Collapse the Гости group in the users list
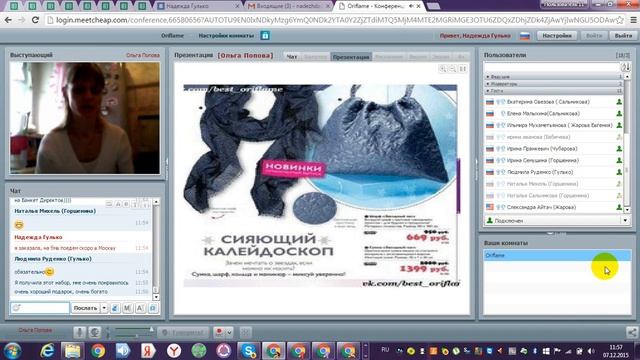 (x=554, y=91)
